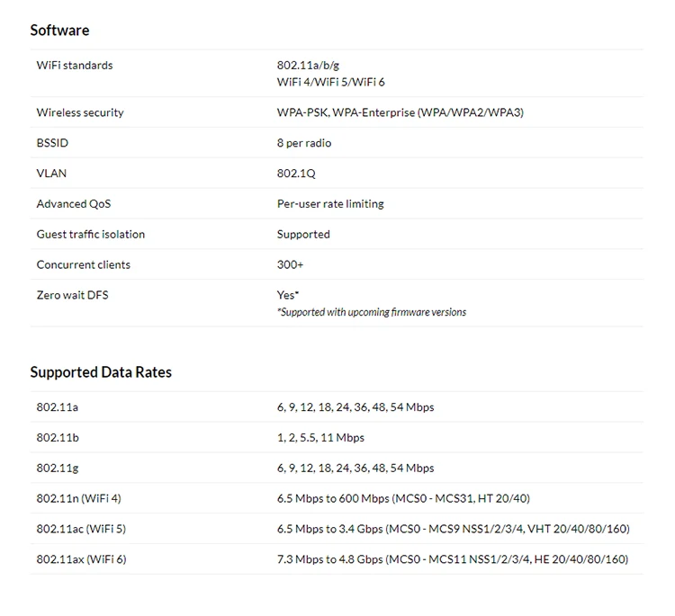Select the 300+ concurrent clients value

point(290,265)
